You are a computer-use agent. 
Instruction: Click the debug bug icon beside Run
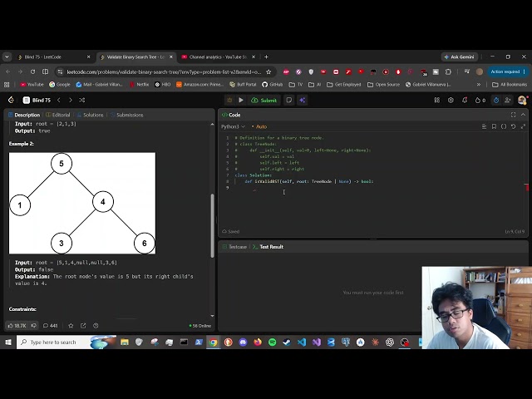click(229, 100)
